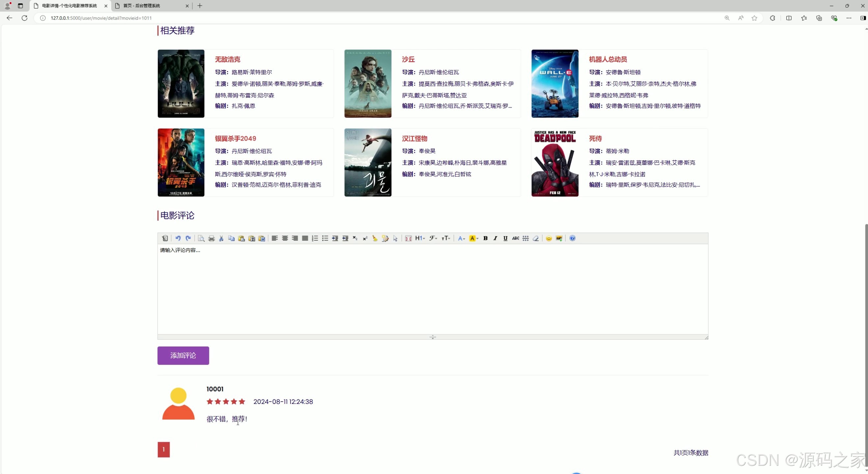Click the 添加评论 button
This screenshot has width=868, height=474.
click(x=183, y=355)
